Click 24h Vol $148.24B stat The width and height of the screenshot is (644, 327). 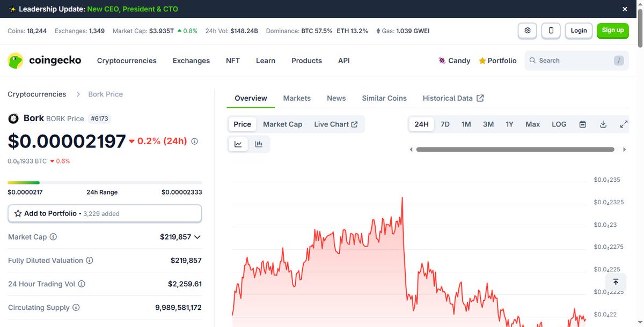(232, 31)
